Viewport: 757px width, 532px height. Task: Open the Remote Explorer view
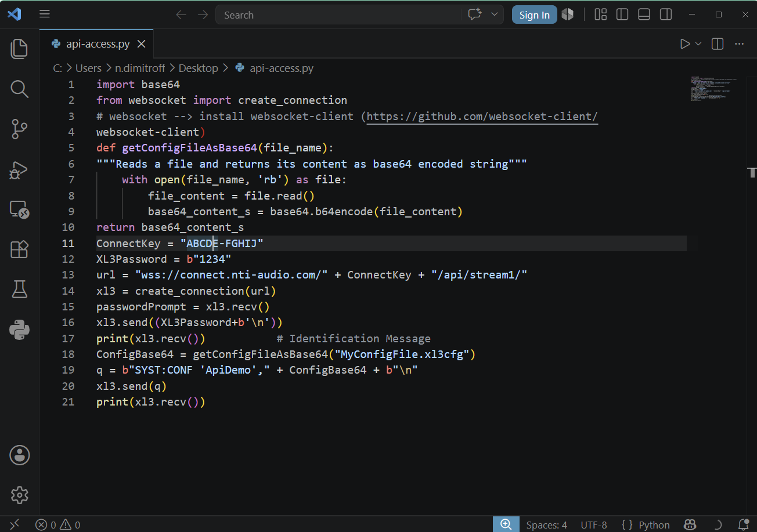click(x=19, y=209)
